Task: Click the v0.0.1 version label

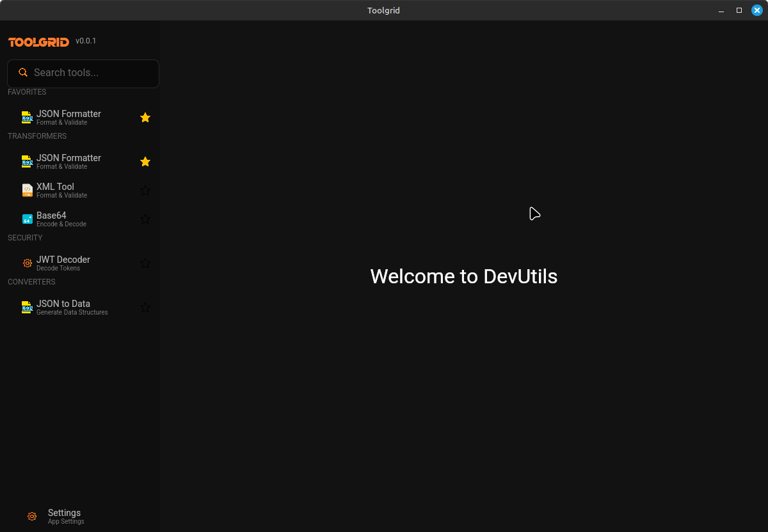Action: coord(86,40)
